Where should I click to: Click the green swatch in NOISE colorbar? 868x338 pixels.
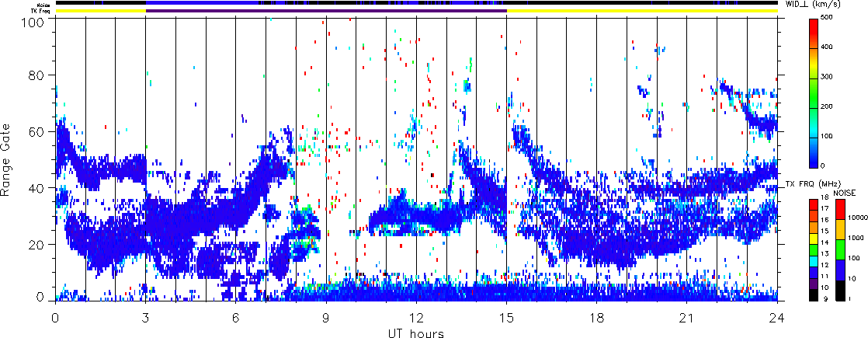click(x=839, y=249)
